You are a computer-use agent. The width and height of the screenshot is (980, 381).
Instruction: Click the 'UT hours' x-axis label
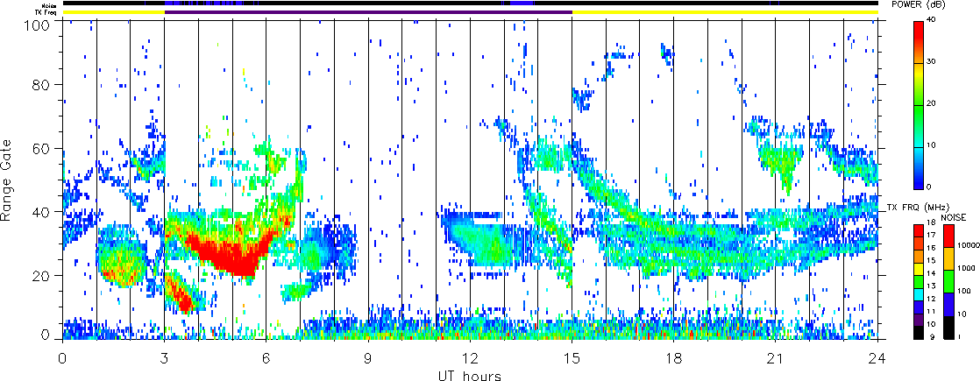[470, 376]
